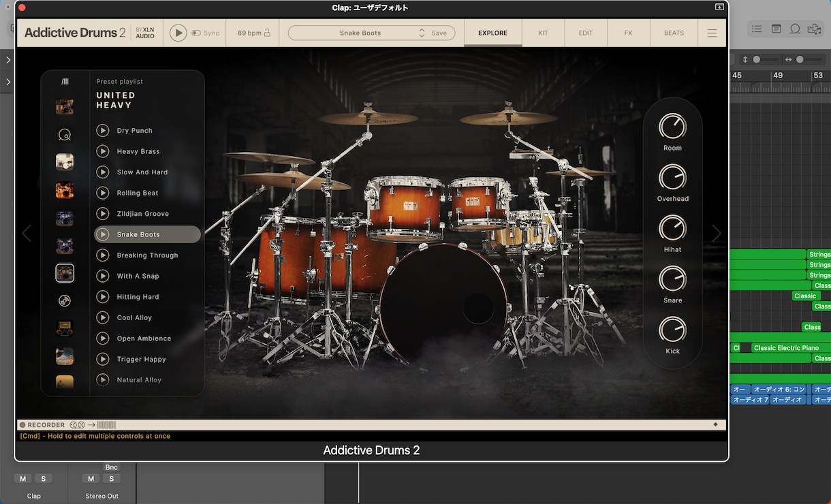Click the library bars icon above the kit list
Image resolution: width=831 pixels, height=504 pixels.
click(x=65, y=82)
